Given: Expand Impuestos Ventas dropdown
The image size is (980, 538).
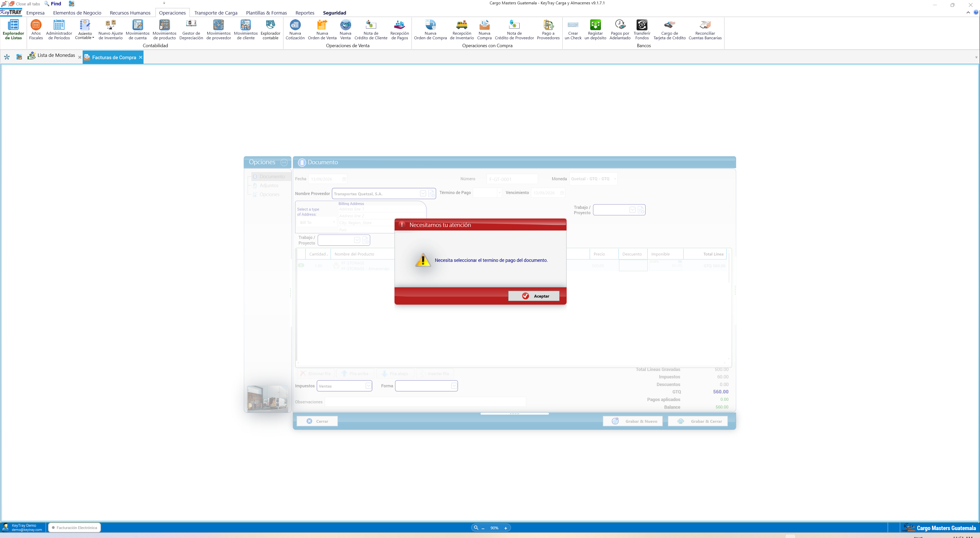Looking at the screenshot, I should click(x=368, y=386).
